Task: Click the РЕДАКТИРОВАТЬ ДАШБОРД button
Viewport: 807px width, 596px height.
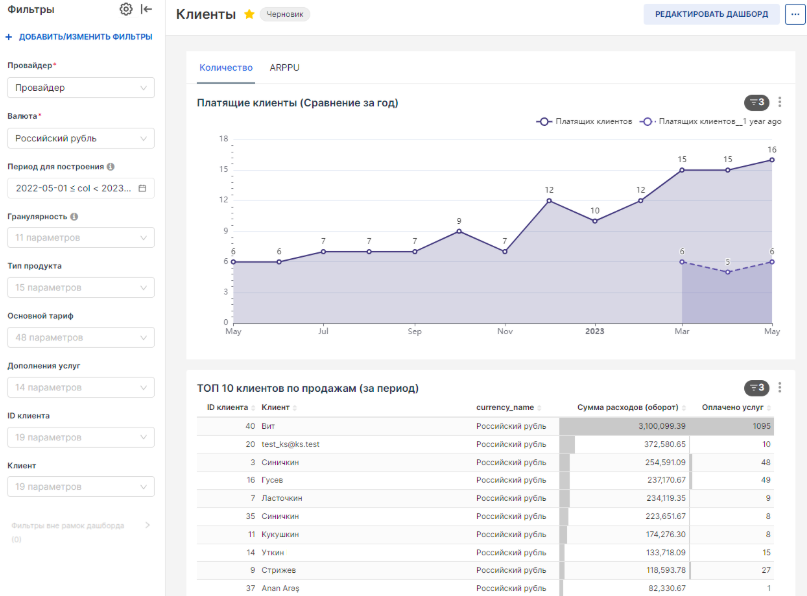Action: point(711,15)
